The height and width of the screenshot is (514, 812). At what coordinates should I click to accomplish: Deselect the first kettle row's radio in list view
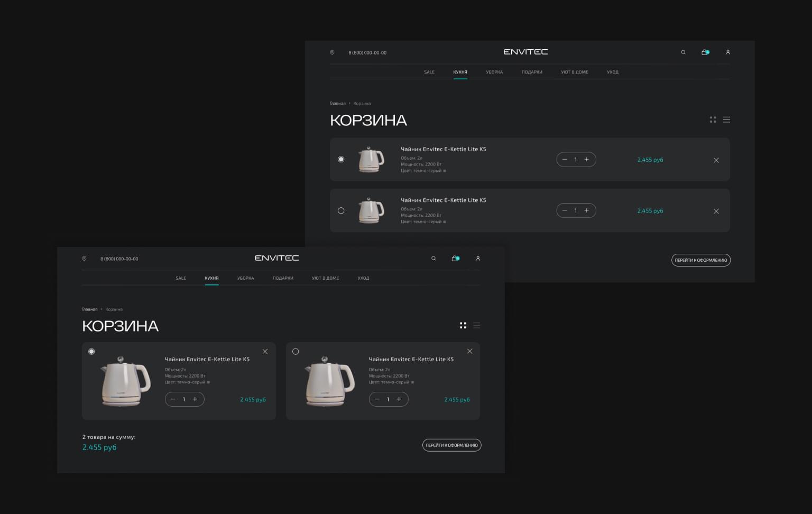341,160
